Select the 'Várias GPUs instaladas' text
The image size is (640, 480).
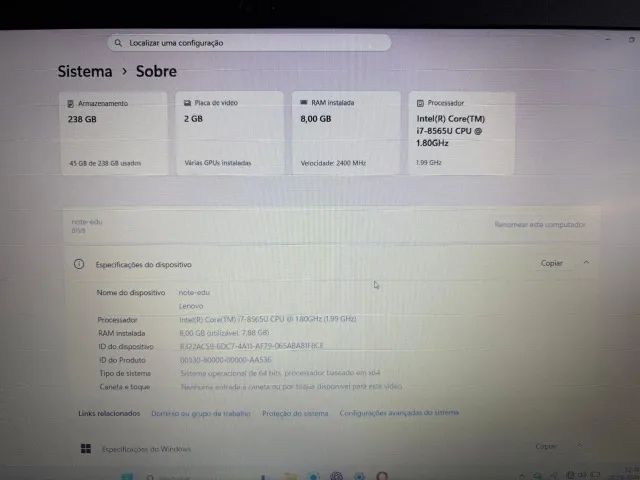(x=218, y=163)
